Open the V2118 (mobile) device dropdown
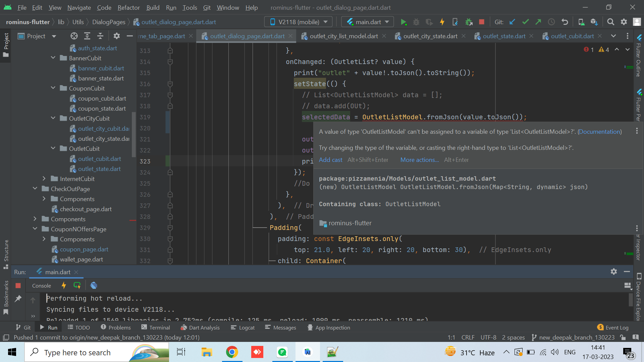 coord(299,22)
